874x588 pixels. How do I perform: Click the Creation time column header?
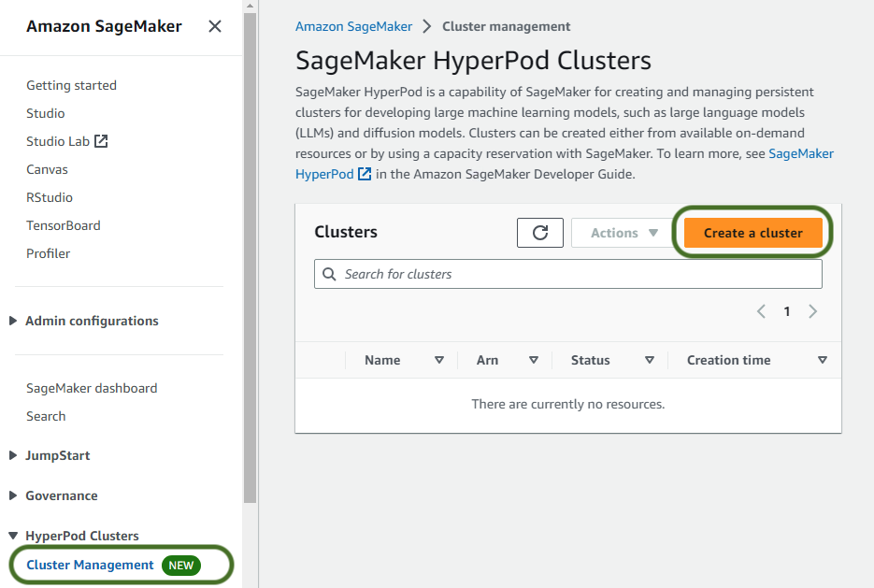pyautogui.click(x=728, y=360)
